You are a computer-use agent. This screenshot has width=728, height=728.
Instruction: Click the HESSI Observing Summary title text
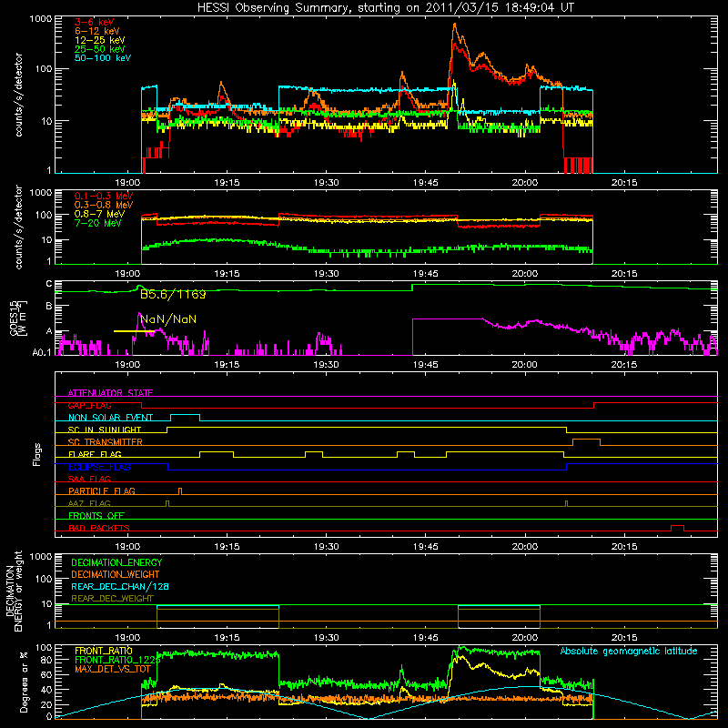pos(385,7)
